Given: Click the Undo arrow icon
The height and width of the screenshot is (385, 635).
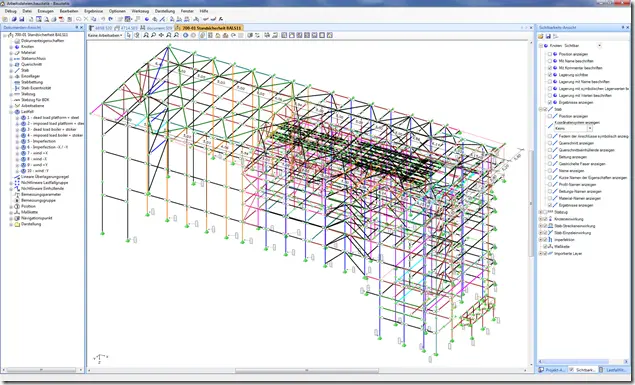Looking at the screenshot, I should click(103, 19).
